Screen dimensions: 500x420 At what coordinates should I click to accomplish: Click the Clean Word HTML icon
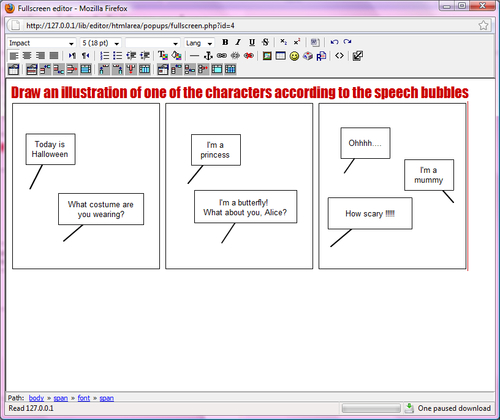[x=315, y=42]
